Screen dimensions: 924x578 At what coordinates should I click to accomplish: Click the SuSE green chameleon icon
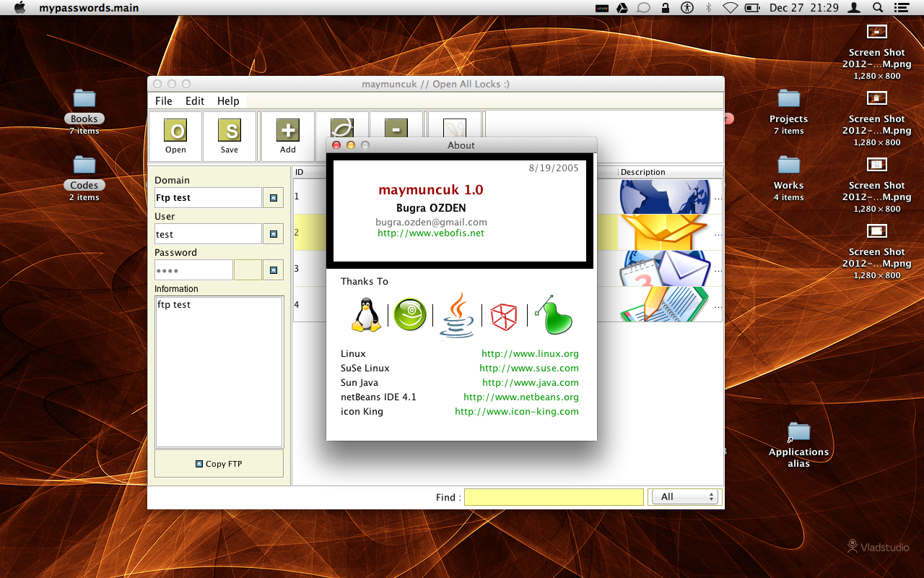[x=410, y=316]
